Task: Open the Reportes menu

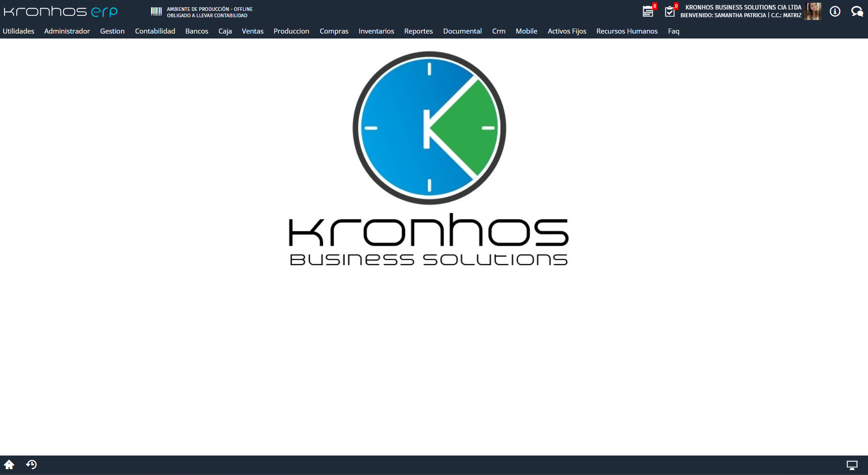Action: tap(418, 31)
